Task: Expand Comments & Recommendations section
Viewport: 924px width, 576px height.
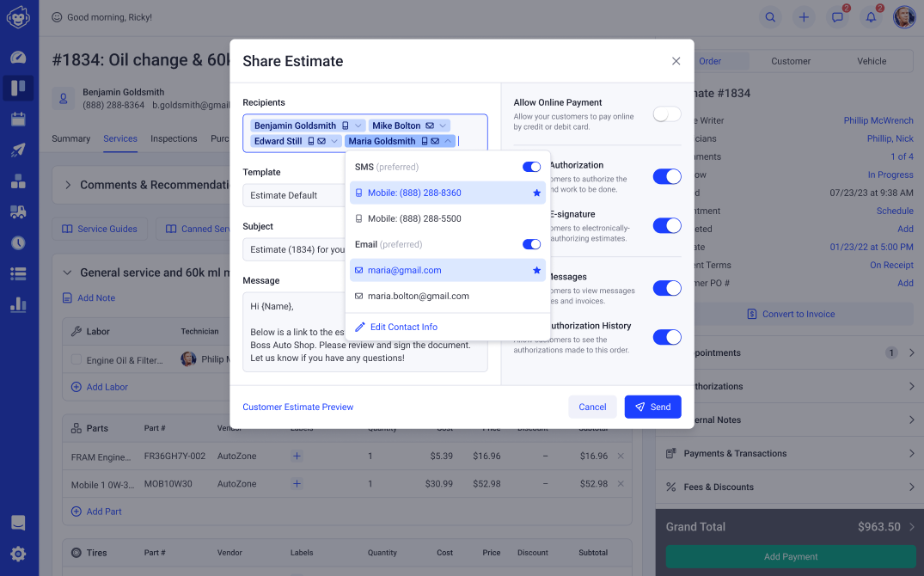Action: point(68,185)
